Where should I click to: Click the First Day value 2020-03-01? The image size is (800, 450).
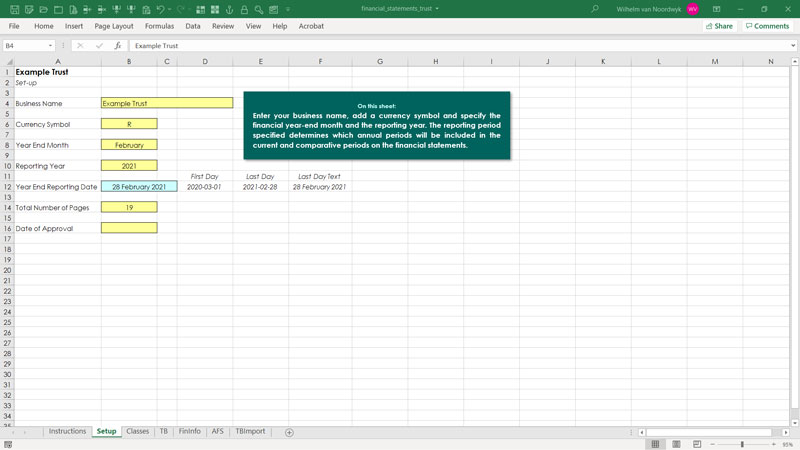[x=204, y=187]
